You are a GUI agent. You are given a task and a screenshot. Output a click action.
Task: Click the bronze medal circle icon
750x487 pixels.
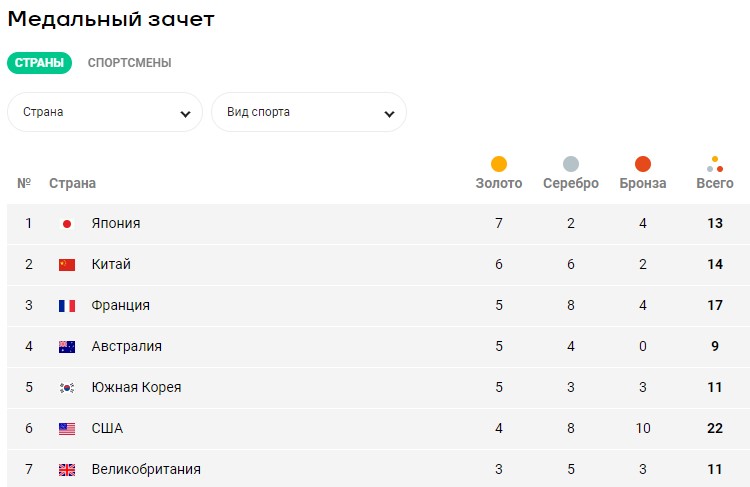(643, 164)
